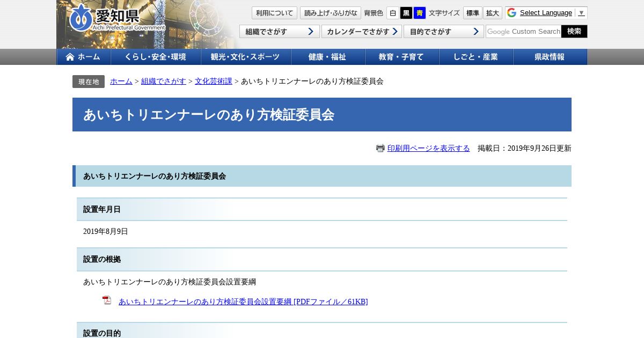Click the Aichi Prefecture logo
This screenshot has height=338, width=644.
(x=117, y=18)
